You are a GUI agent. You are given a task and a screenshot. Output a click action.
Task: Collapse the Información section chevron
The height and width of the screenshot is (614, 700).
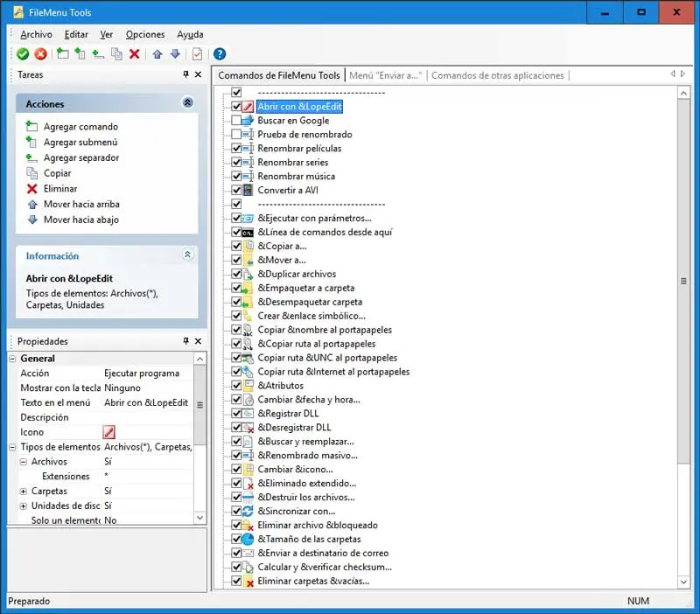pyautogui.click(x=187, y=255)
